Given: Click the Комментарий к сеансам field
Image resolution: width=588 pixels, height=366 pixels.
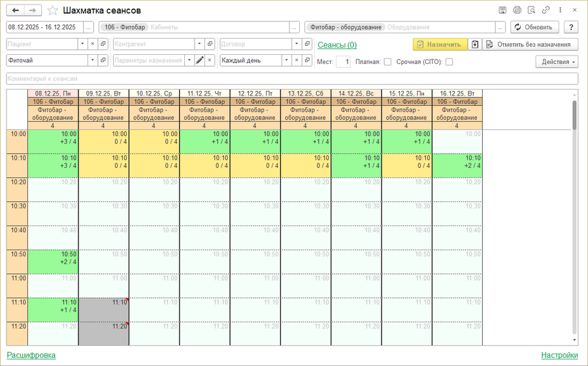Looking at the screenshot, I should pyautogui.click(x=292, y=78).
